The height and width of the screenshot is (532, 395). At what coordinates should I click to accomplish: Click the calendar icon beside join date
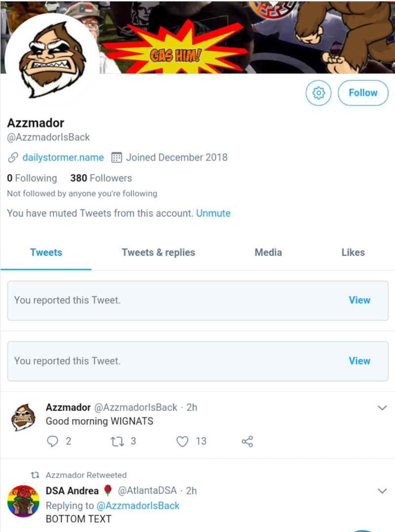point(117,158)
